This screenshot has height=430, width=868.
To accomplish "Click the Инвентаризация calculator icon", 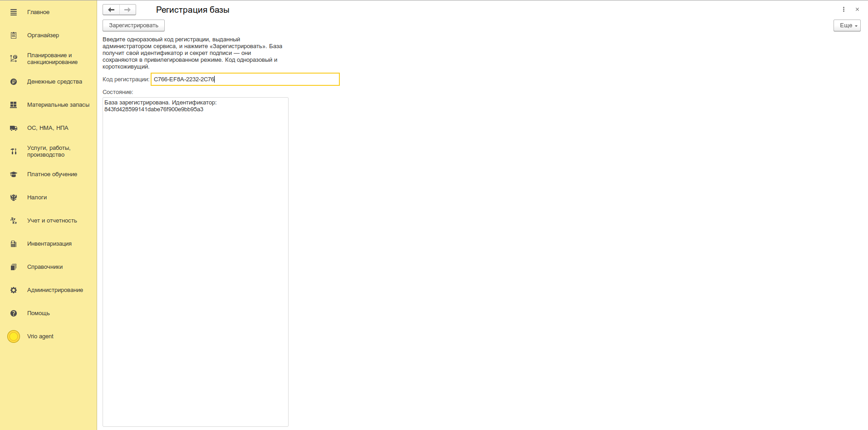I will (x=14, y=244).
